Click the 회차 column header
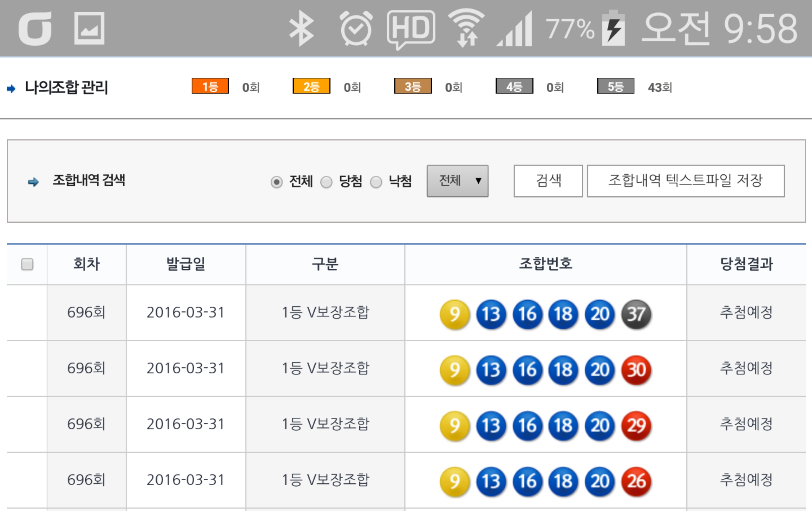 pyautogui.click(x=87, y=264)
